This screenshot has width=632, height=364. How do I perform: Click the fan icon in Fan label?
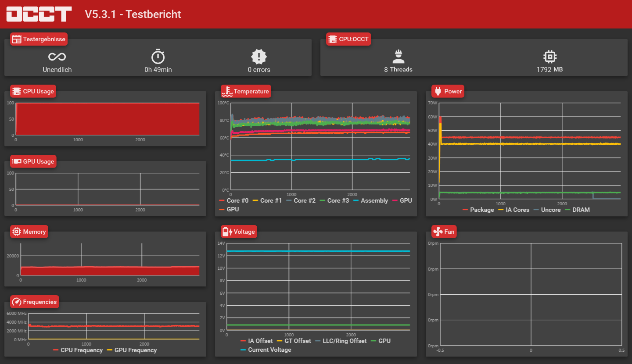click(438, 232)
